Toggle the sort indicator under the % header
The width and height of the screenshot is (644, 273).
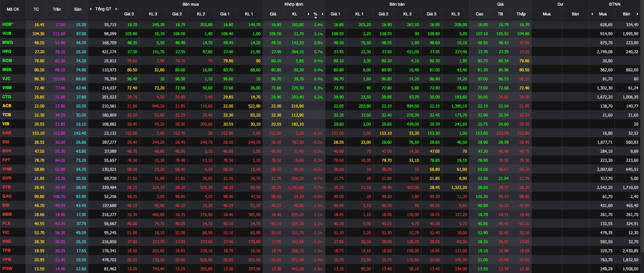tap(316, 17)
